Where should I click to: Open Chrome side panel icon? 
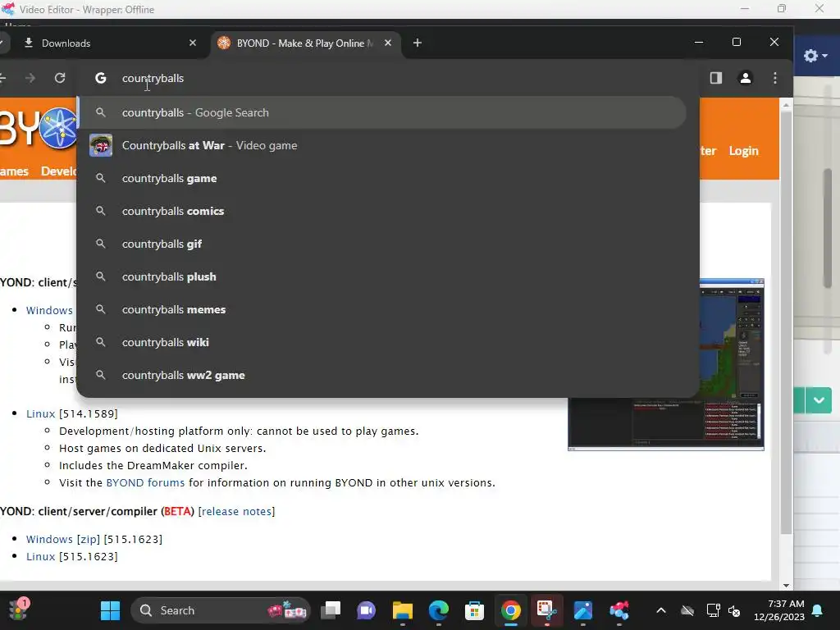[x=715, y=78]
